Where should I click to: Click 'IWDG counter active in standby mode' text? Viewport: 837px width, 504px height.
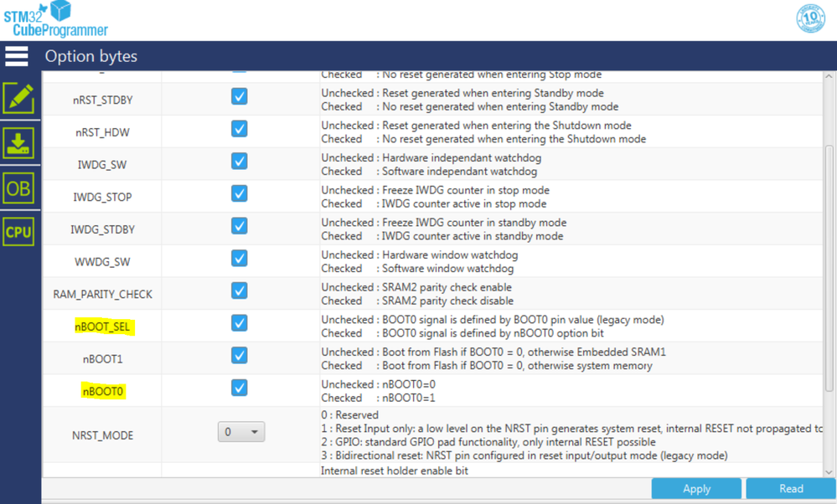point(473,236)
